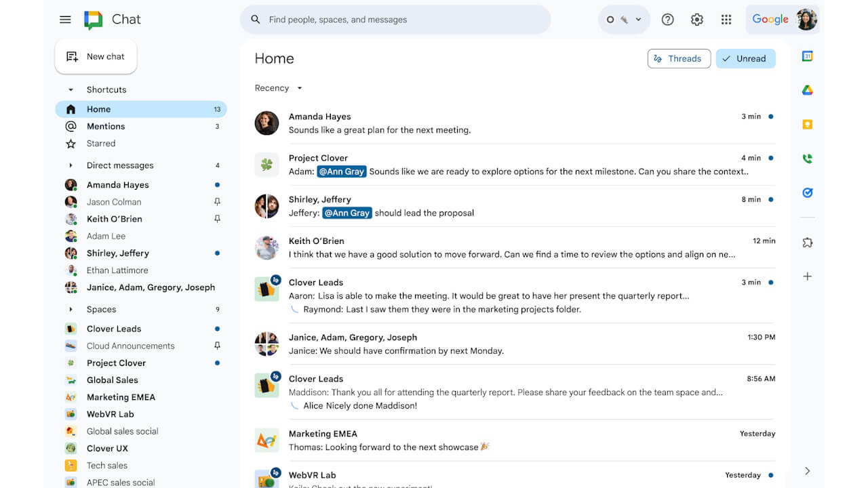Disable the Unread filter

745,58
